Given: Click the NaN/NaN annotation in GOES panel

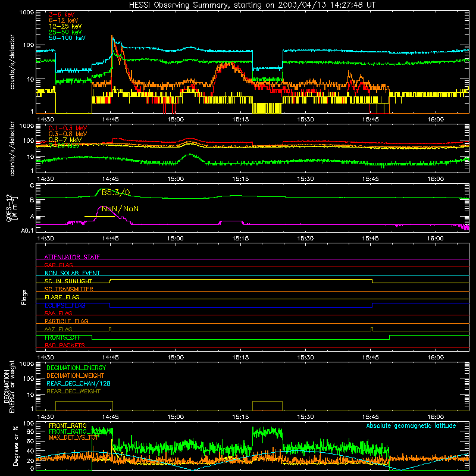Looking at the screenshot, I should (x=120, y=209).
